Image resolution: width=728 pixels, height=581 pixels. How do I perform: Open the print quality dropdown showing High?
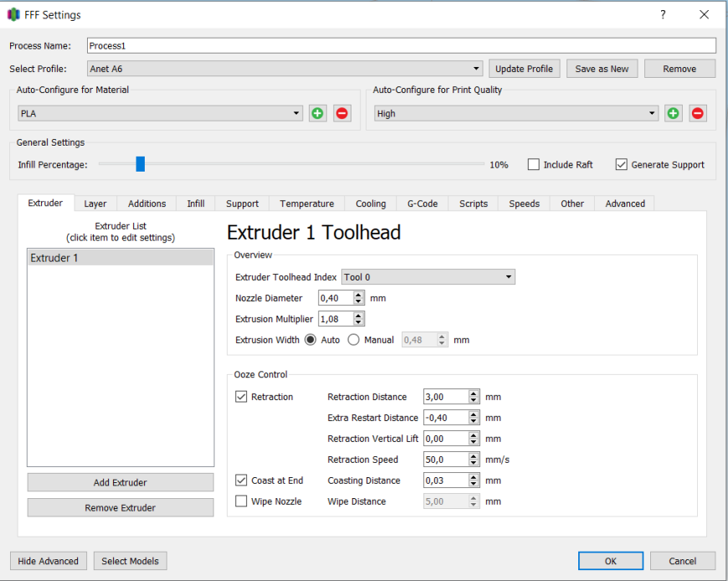point(515,113)
